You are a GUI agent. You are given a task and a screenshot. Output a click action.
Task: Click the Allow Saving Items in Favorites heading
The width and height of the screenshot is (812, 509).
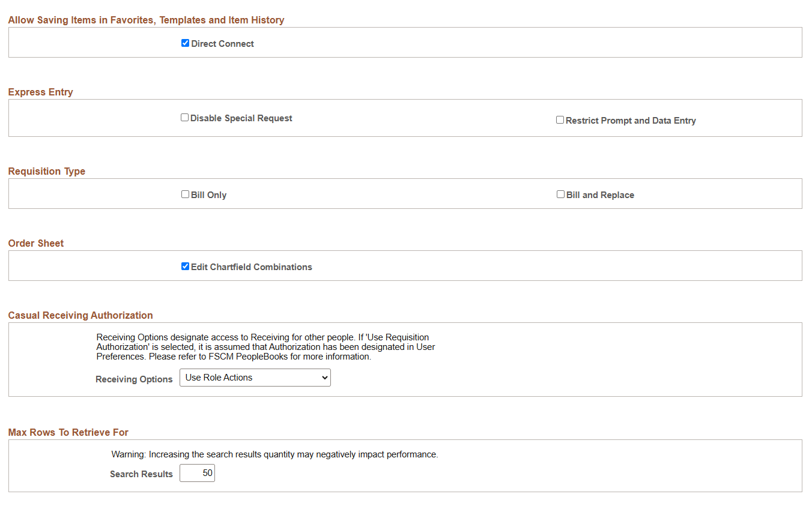pos(147,20)
